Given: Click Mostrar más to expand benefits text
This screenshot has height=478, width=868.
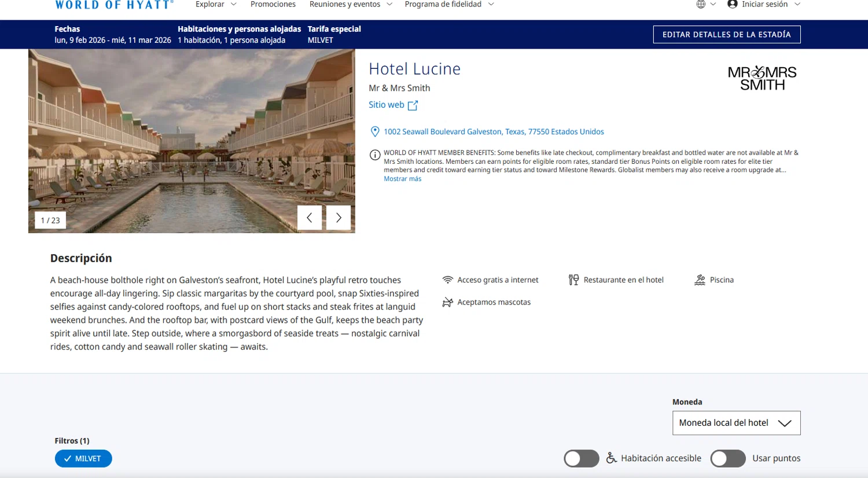Looking at the screenshot, I should tap(403, 179).
